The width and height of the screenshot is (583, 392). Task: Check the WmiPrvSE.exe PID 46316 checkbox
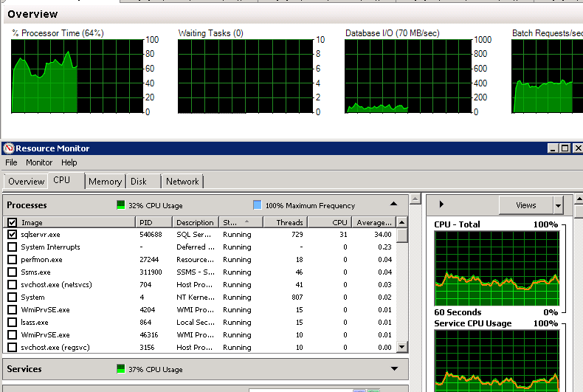(x=13, y=334)
